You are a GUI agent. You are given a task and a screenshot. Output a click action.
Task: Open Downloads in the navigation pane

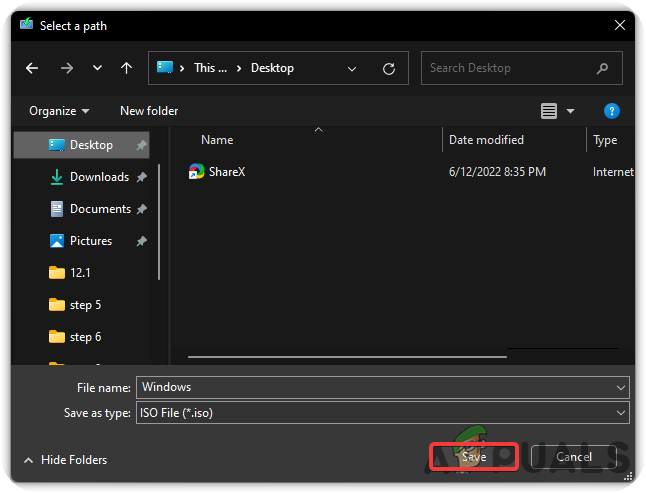[99, 177]
